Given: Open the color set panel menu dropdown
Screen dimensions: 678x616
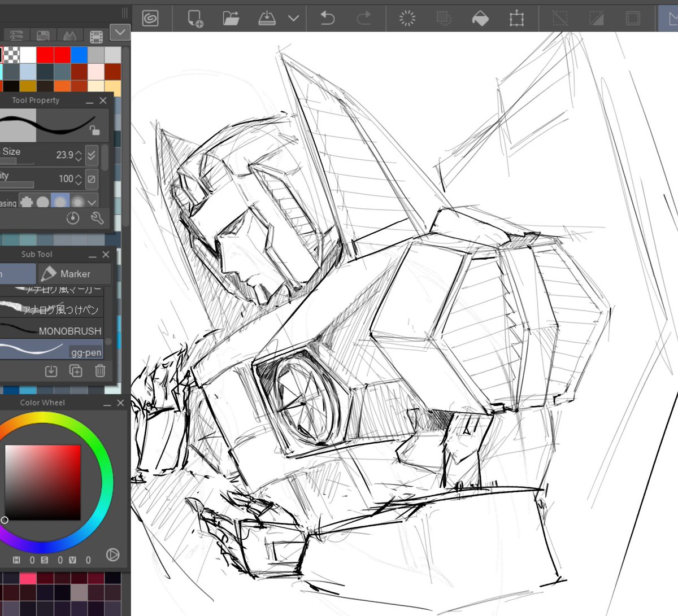Looking at the screenshot, I should coord(120,33).
